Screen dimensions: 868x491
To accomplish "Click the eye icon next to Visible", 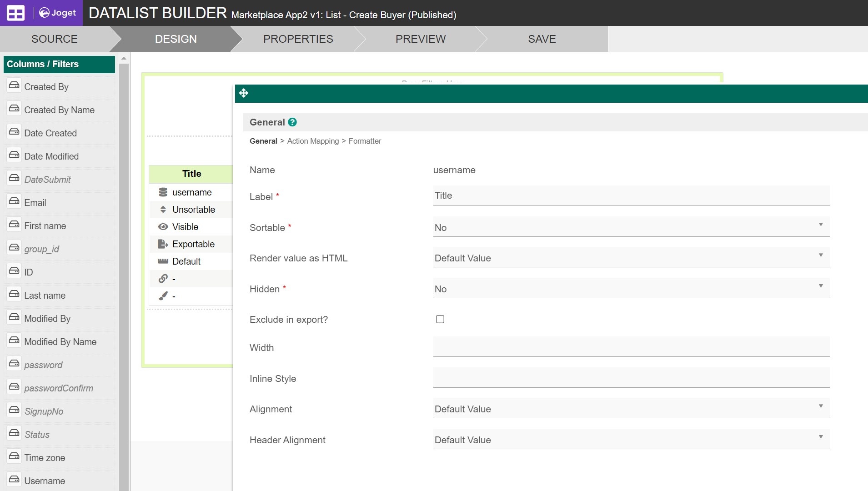I will (163, 227).
